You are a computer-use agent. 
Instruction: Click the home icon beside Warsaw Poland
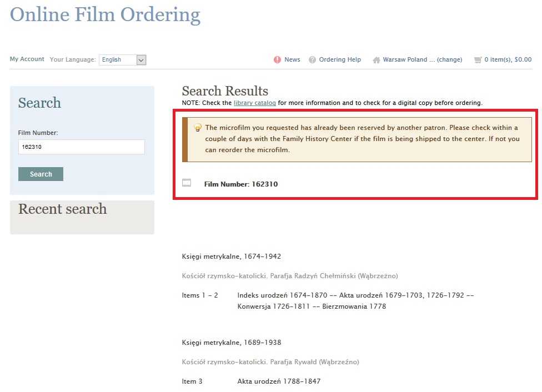click(377, 60)
